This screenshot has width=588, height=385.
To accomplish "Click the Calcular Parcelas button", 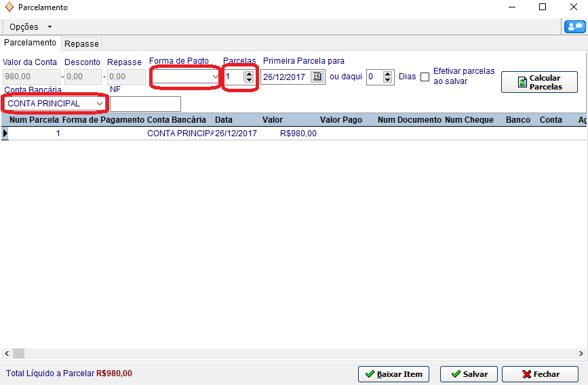I will point(539,82).
